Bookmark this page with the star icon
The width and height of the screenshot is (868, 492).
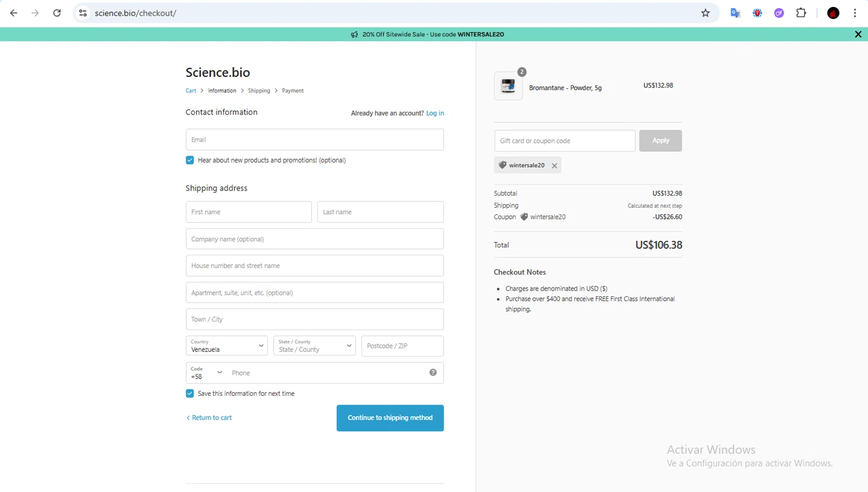tap(705, 13)
